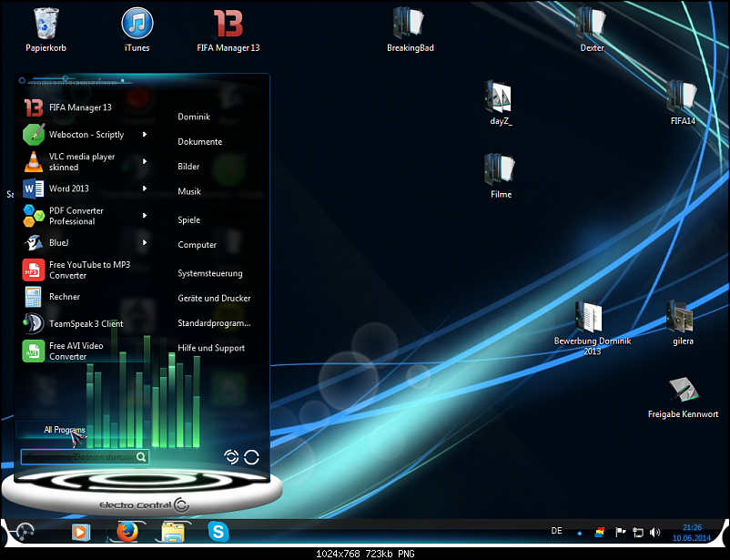Screen dimensions: 730x560
Task: Open BlueJ from the Start menu
Action: [85, 243]
